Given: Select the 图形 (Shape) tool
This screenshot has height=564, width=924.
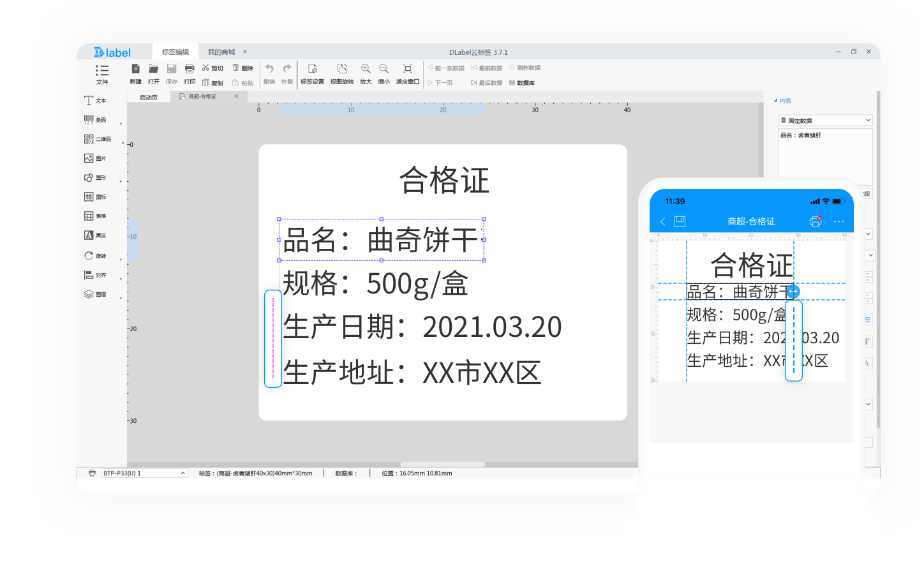Looking at the screenshot, I should [x=95, y=177].
